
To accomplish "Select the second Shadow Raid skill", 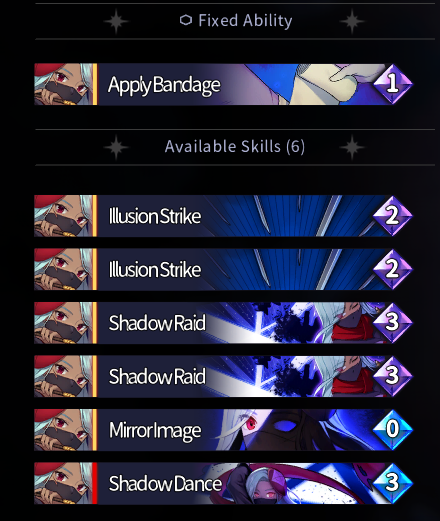I will pos(223,376).
